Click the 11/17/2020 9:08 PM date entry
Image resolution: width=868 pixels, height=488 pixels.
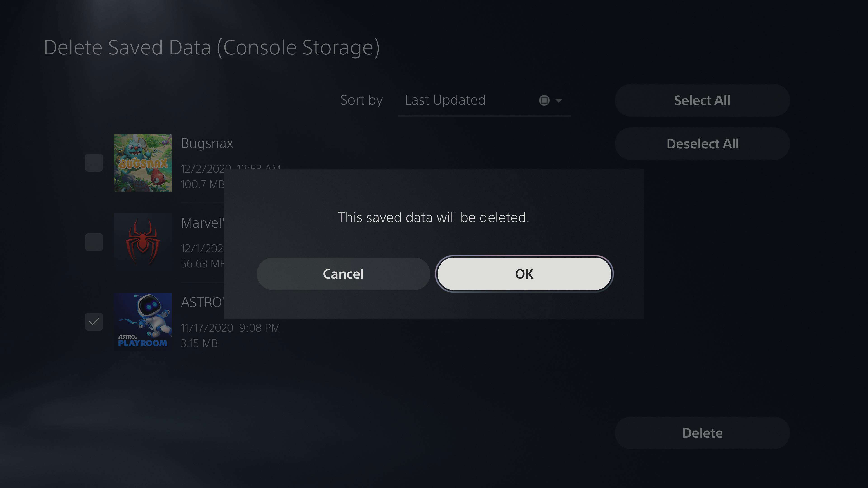(x=230, y=328)
